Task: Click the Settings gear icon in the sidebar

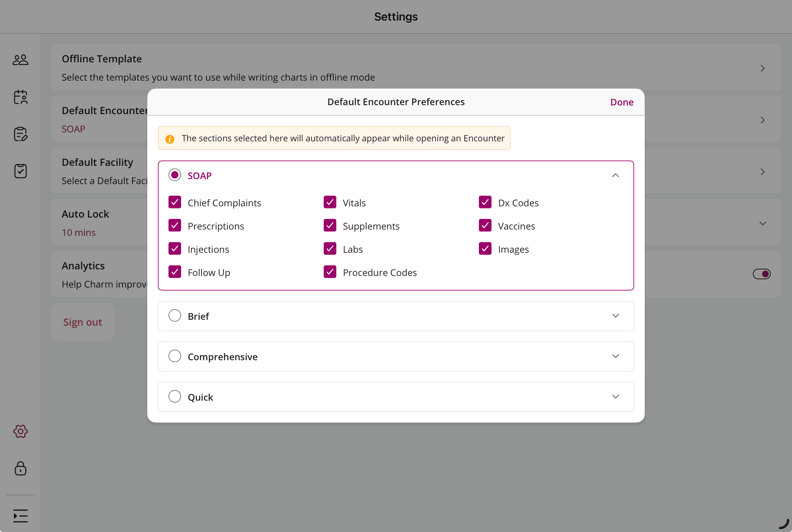Action: point(20,431)
